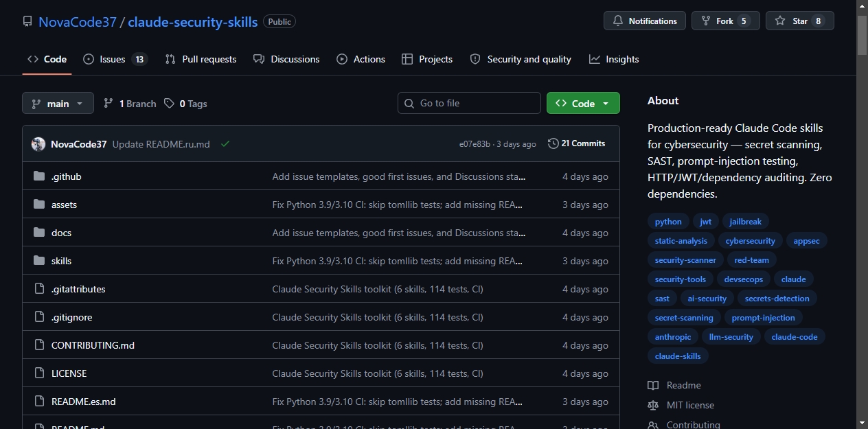Click the page vertical scrollbar thumb
Viewport: 868px width, 429px height.
tap(862, 34)
